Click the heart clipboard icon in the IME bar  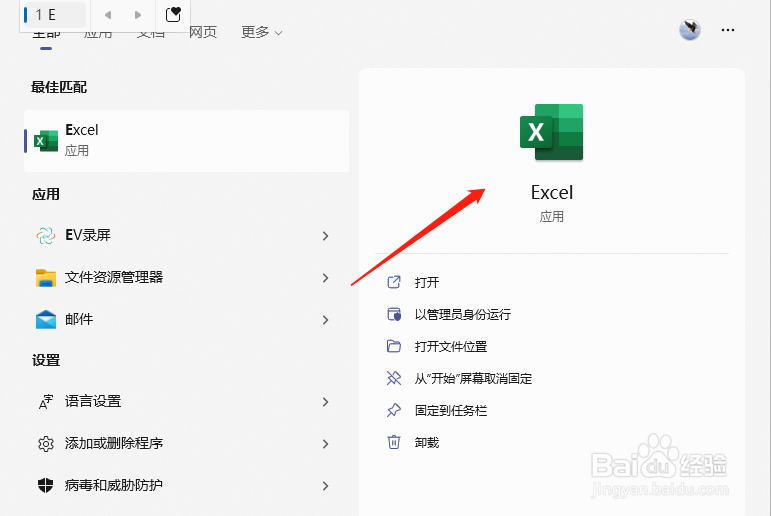[173, 15]
